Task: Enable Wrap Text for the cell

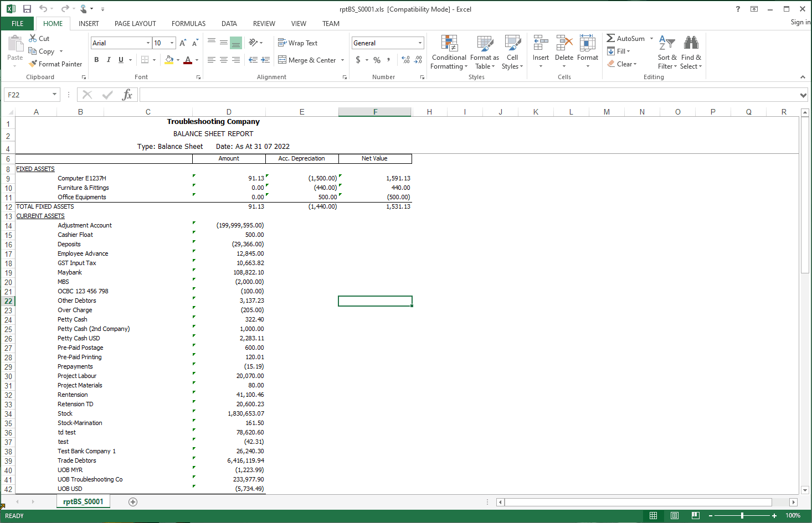Action: [300, 43]
